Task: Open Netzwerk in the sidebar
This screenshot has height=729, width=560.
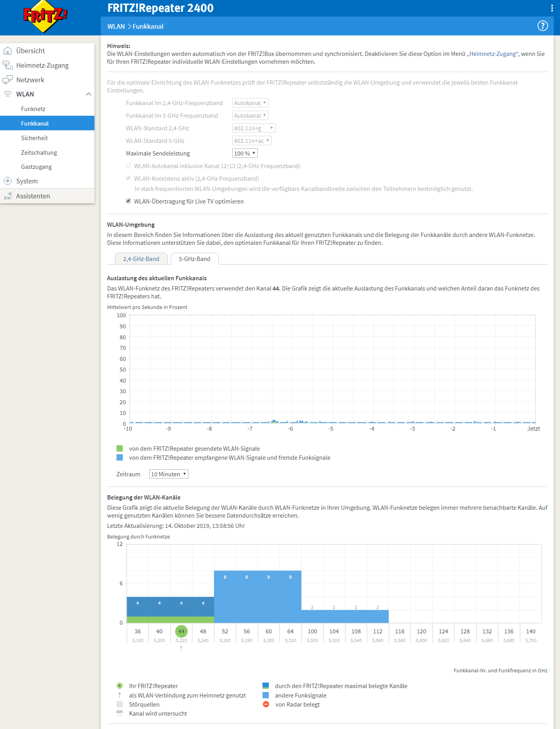Action: coord(47,80)
